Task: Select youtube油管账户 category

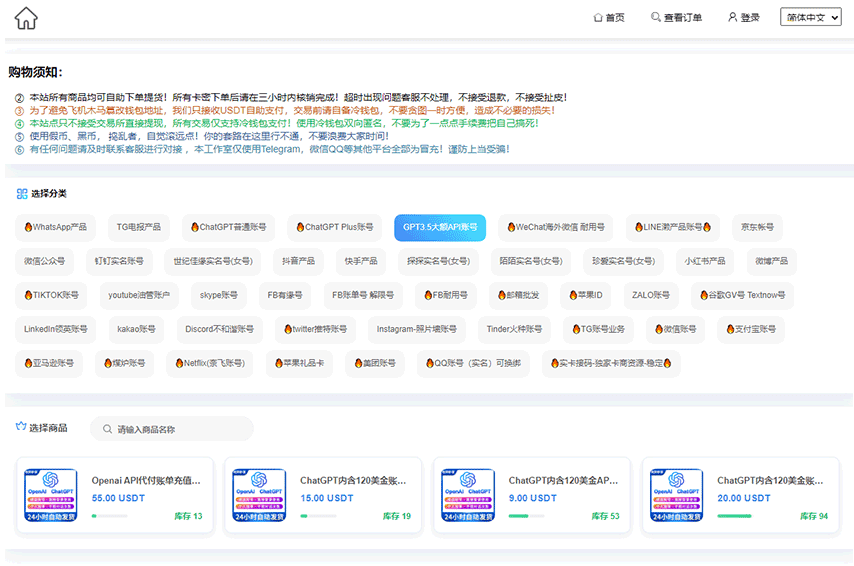Action: tap(139, 295)
